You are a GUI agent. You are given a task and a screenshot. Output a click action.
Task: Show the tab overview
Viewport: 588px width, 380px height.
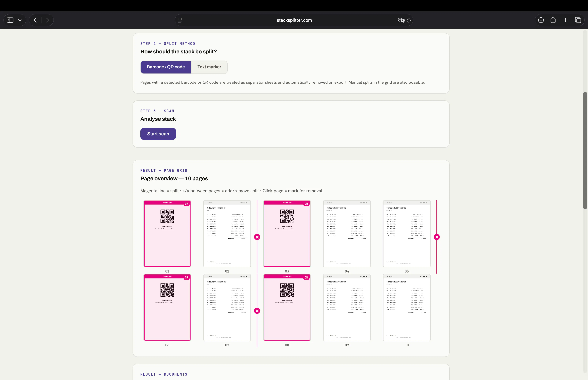[x=578, y=20]
